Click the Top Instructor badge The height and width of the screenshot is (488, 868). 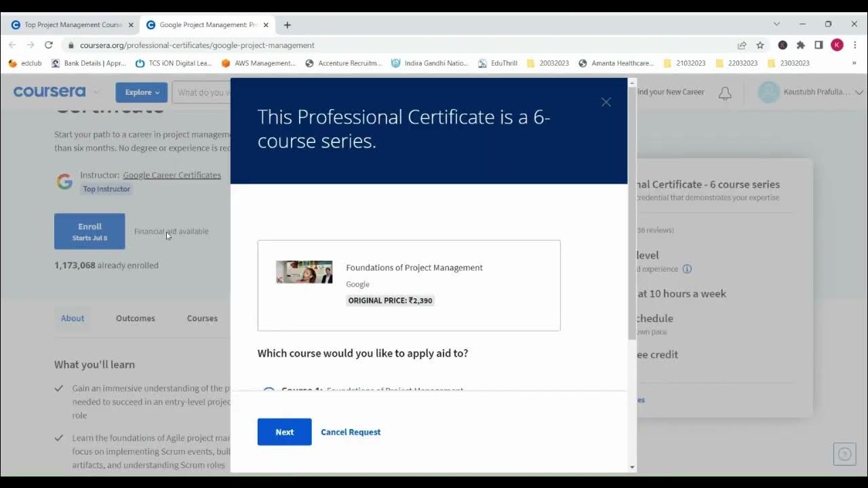pyautogui.click(x=106, y=189)
